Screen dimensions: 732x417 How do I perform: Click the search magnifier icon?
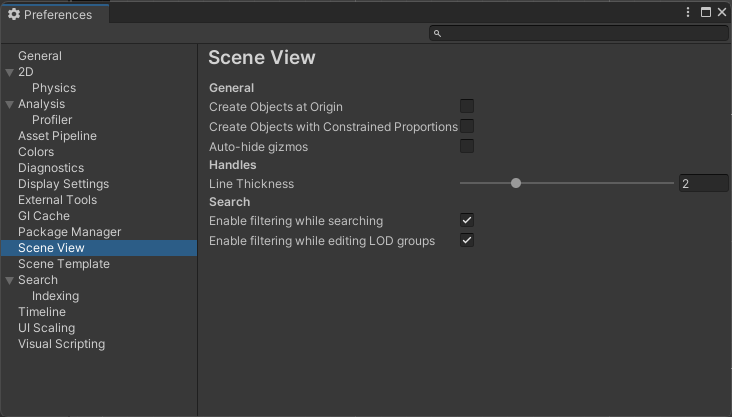tap(438, 34)
